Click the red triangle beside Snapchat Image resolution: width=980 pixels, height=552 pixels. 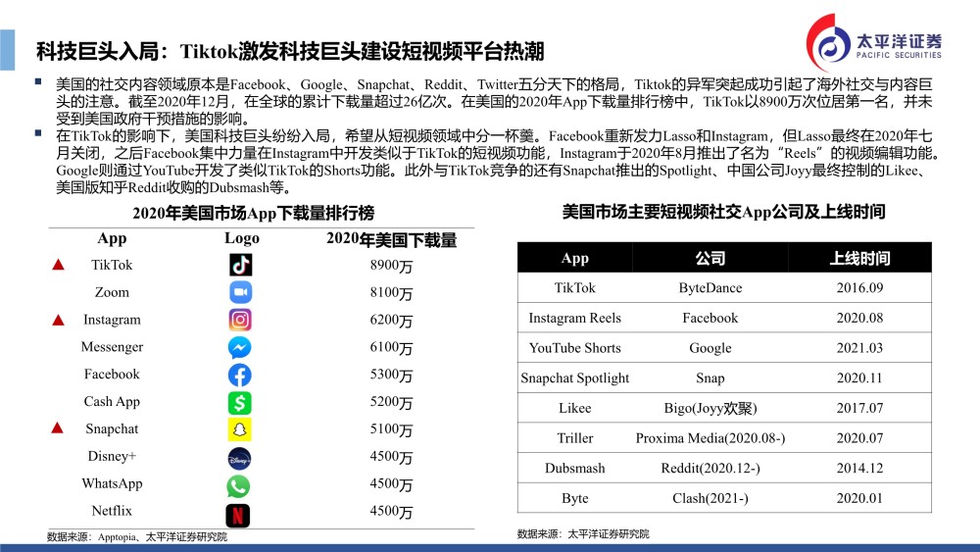pyautogui.click(x=57, y=427)
